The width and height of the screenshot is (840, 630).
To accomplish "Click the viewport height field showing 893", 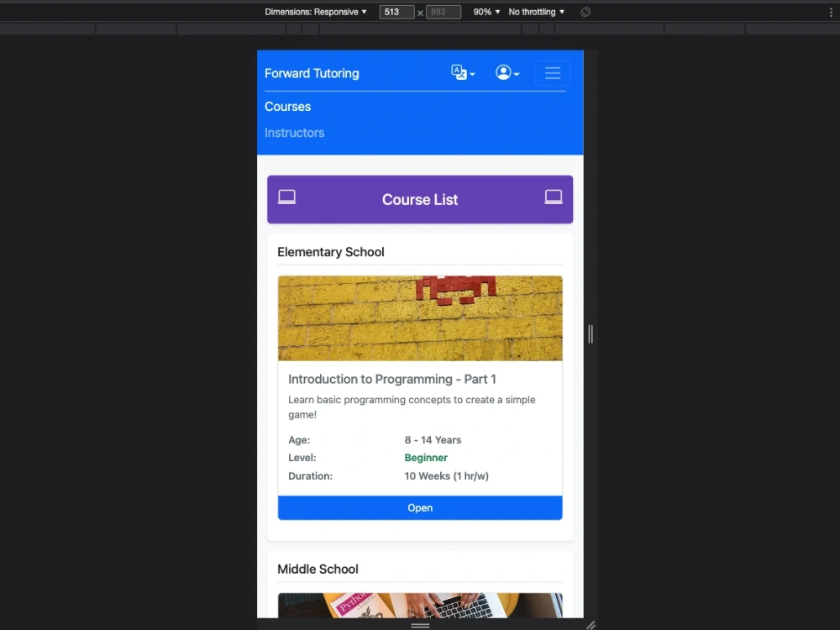I will click(x=443, y=12).
